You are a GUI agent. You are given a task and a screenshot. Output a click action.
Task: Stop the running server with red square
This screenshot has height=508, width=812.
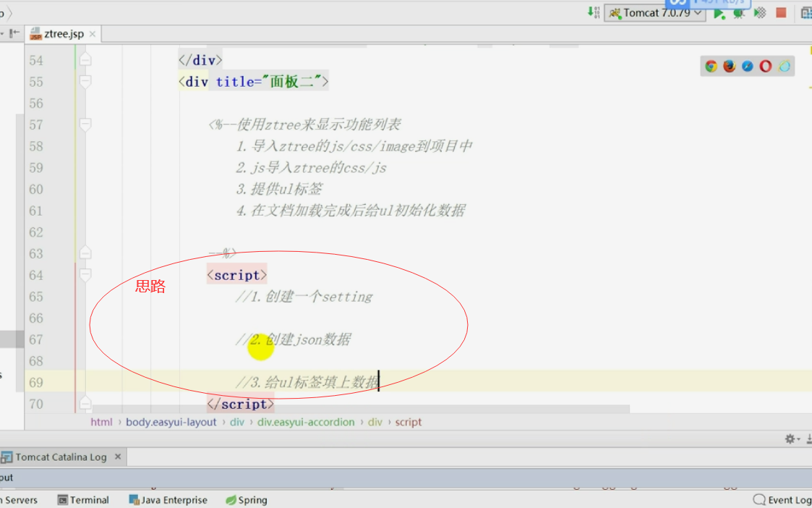point(781,13)
